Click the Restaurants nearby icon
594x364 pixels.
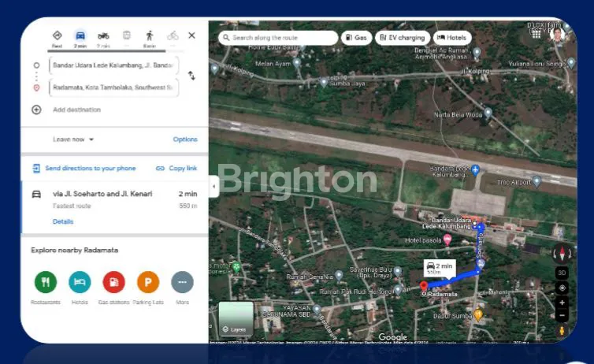(x=46, y=281)
